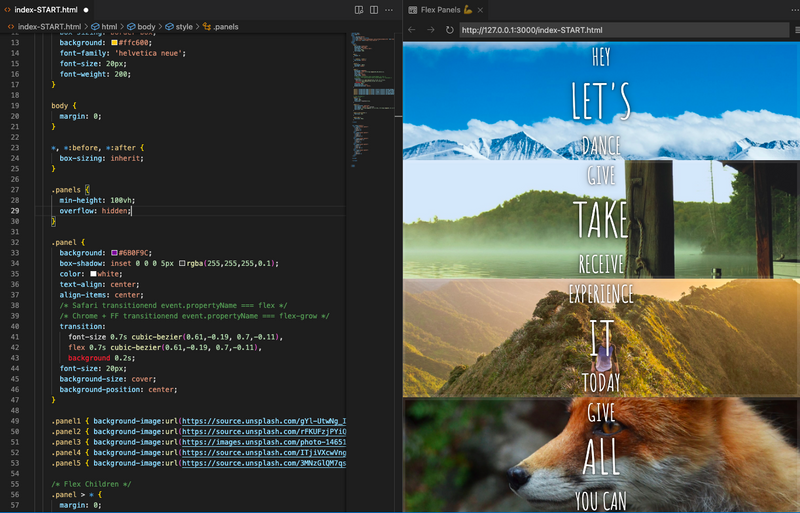This screenshot has width=800, height=513.
Task: Switch to the Flex Panels preview tab
Action: click(441, 9)
